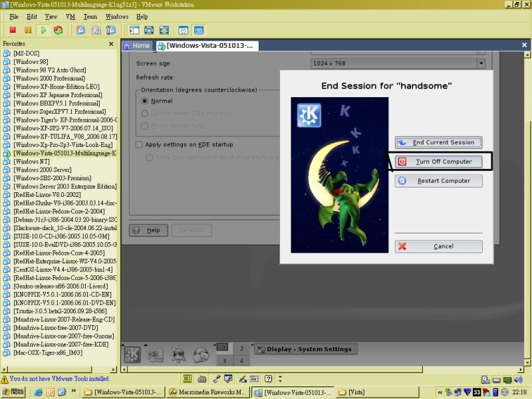The width and height of the screenshot is (532, 399).
Task: Click the toolbar icon left of the last one
Action: (x=184, y=30)
